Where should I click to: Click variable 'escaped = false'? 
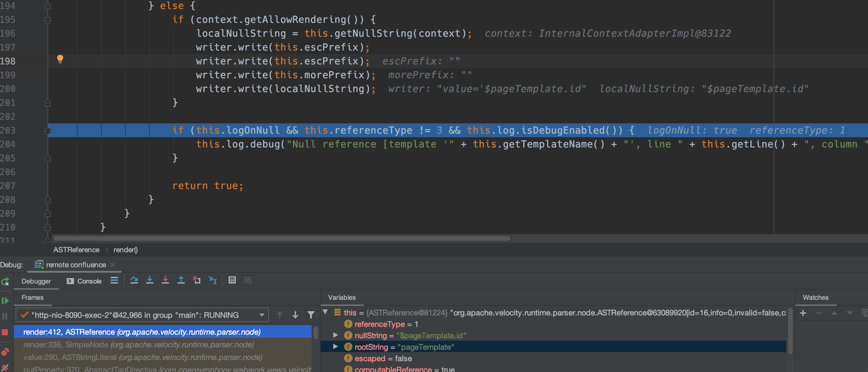pos(383,358)
